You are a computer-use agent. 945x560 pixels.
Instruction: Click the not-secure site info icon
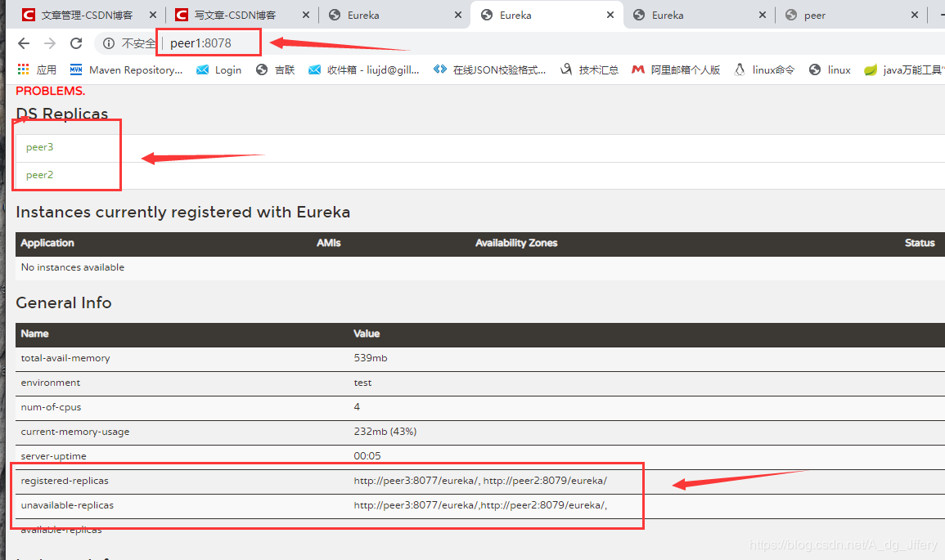coord(109,43)
